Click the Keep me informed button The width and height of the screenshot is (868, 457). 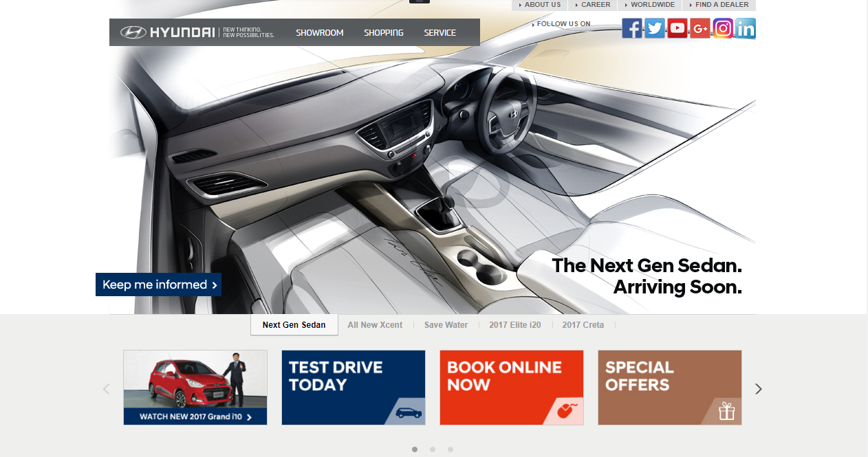tap(158, 285)
